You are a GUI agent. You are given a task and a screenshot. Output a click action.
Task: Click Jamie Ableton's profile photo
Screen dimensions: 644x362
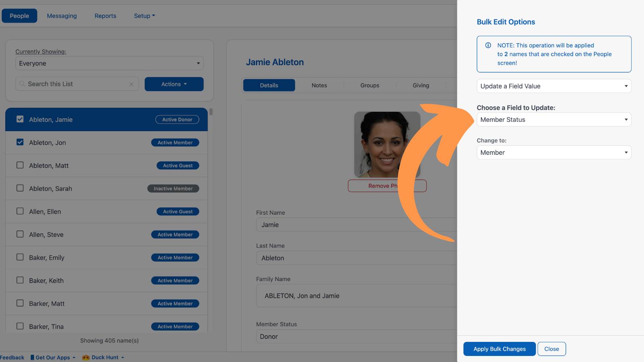point(387,144)
